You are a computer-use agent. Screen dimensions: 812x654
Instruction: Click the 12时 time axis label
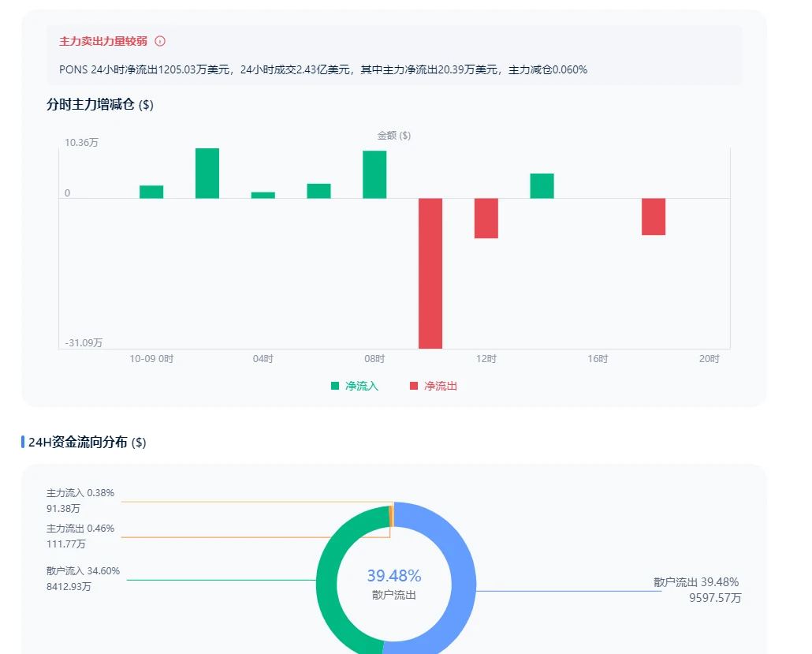486,359
